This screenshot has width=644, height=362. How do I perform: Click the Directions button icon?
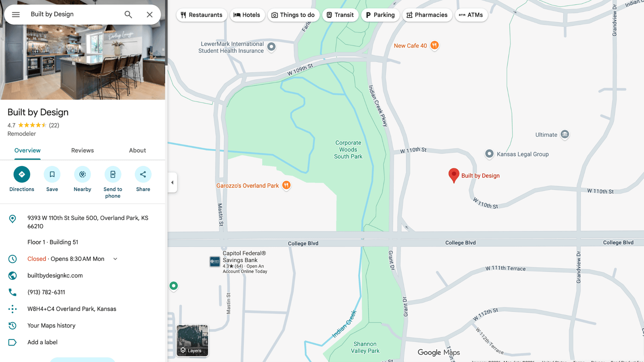tap(22, 174)
